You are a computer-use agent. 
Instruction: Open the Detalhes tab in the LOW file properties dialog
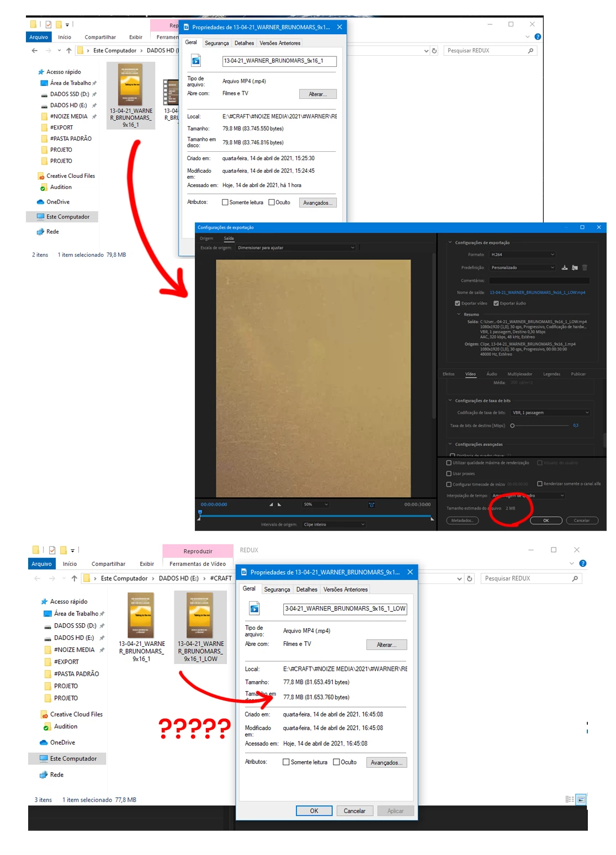[x=307, y=590]
